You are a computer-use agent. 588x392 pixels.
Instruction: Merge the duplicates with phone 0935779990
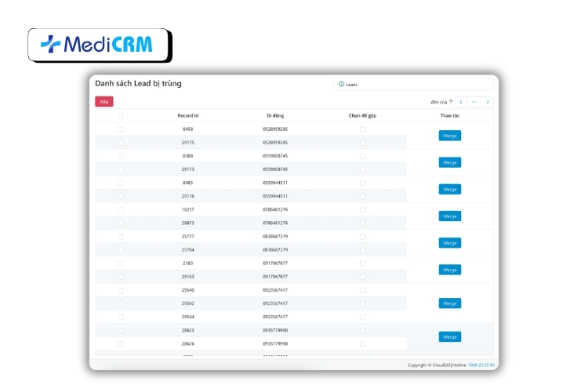point(450,337)
